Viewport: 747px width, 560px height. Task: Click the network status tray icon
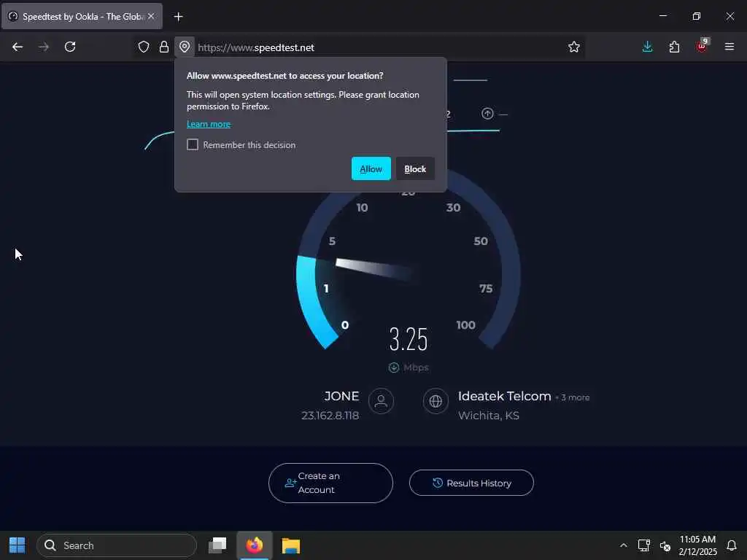pos(643,545)
